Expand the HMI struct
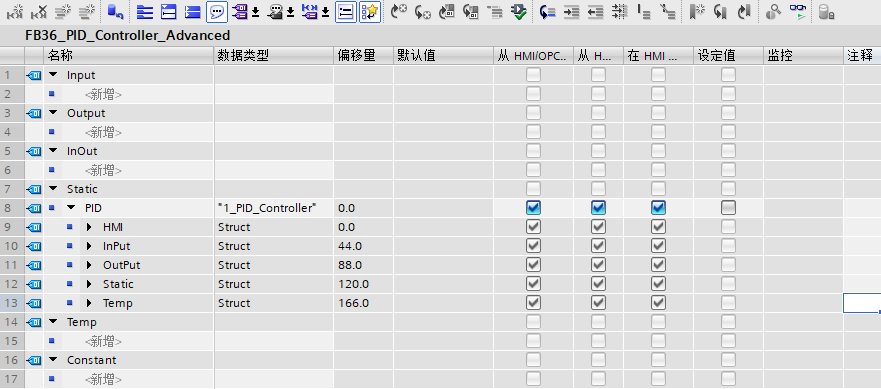 pos(89,227)
